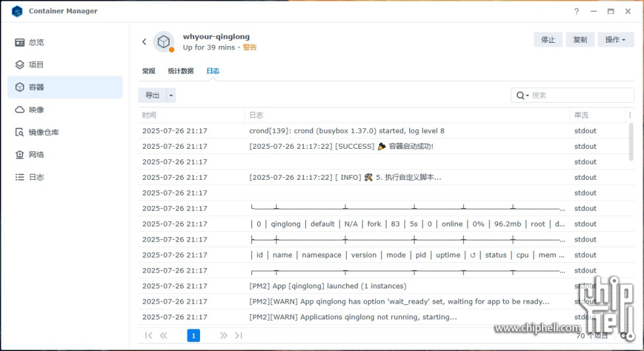644x351 pixels.
Task: Open the 总览 overview icon in sidebar
Action: [x=20, y=42]
